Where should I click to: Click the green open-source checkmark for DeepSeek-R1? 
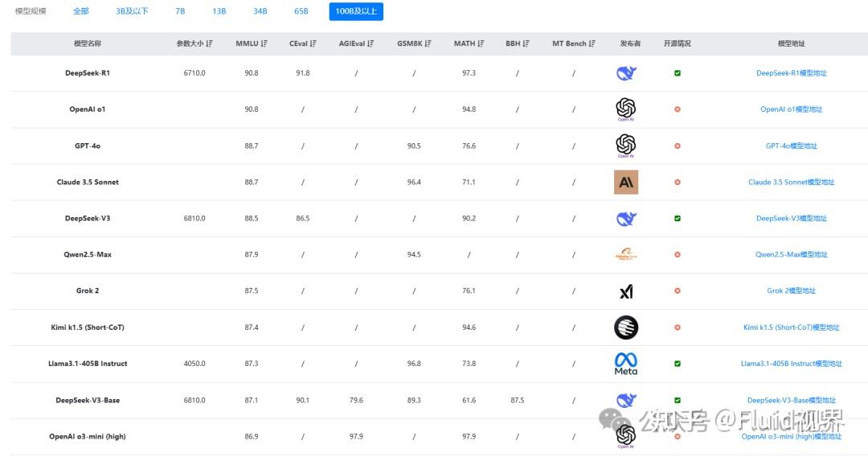[x=678, y=73]
